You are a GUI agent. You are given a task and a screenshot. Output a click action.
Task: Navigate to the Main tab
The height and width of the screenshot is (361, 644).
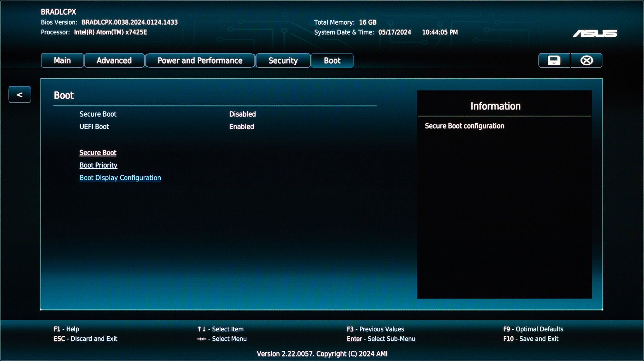pos(62,60)
